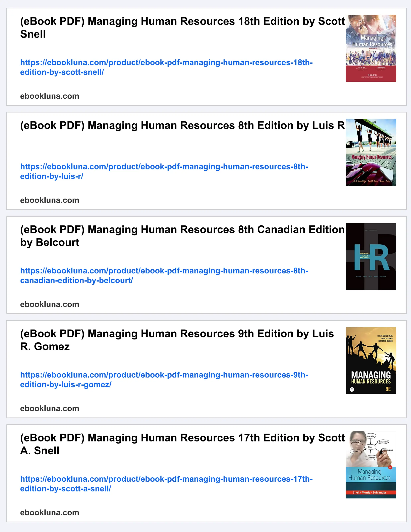This screenshot has height=532, width=411.
Task: Click ebookluna.com under the 8th Edition listing
Action: [49, 200]
